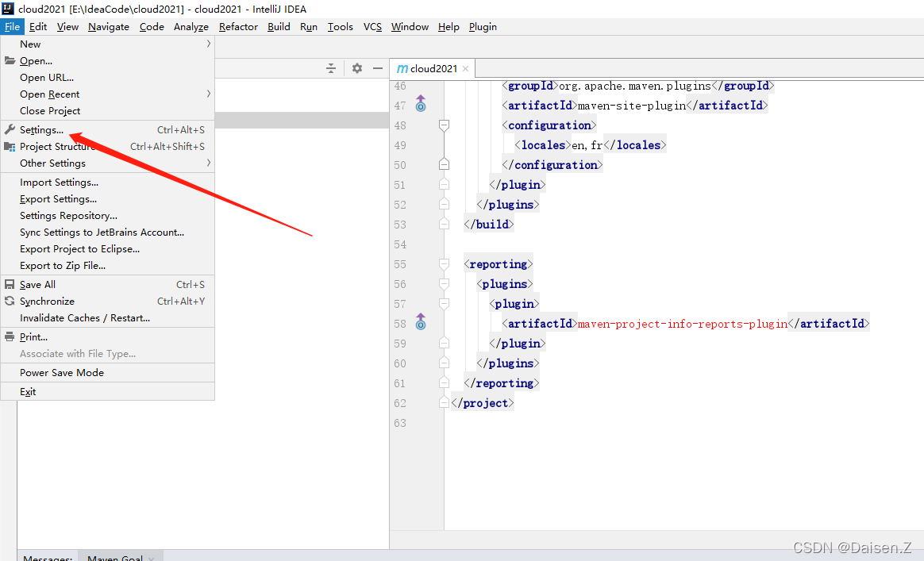Open the tool window gear options
924x561 pixels.
click(357, 68)
